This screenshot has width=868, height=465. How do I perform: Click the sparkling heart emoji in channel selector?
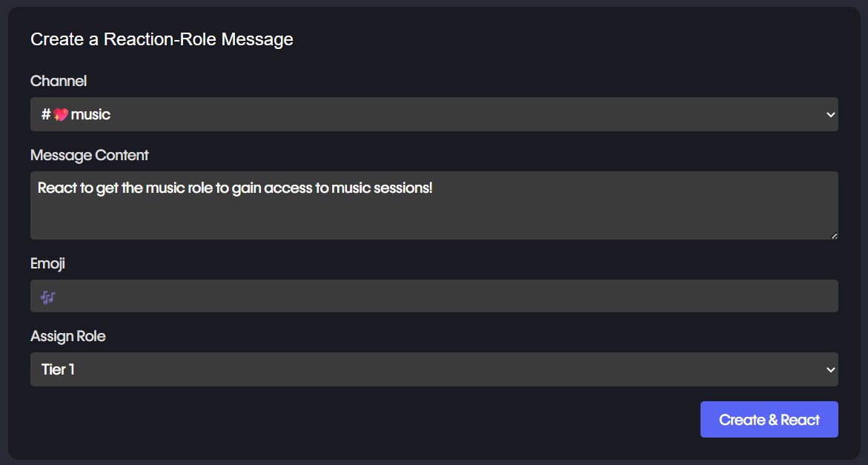[x=61, y=115]
